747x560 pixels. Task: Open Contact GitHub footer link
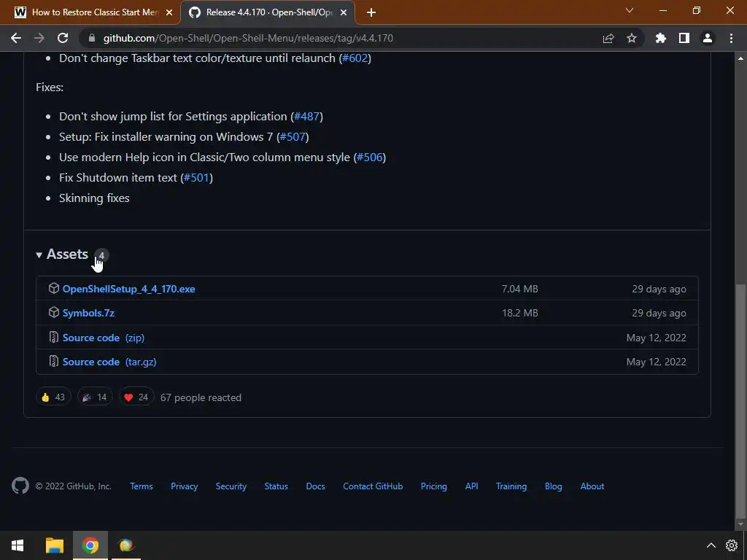coord(373,486)
